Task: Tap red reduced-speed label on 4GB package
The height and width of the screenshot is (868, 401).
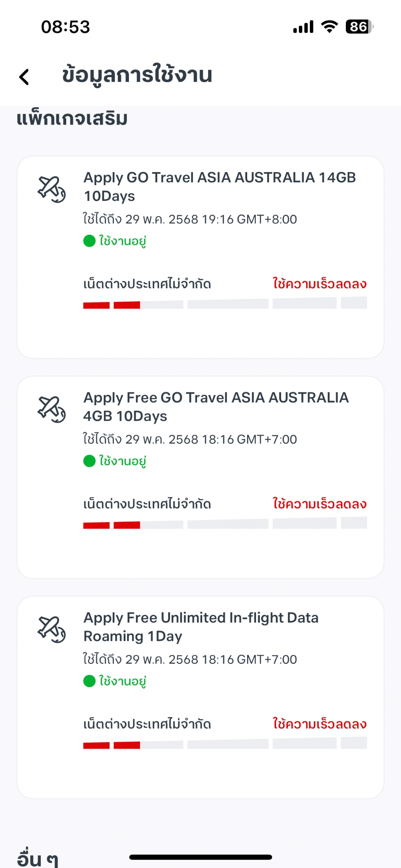Action: click(320, 504)
